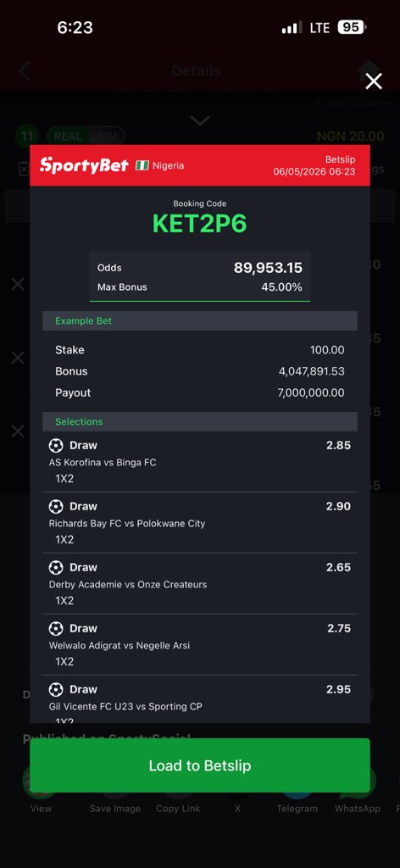The image size is (400, 868).
Task: Tap Max Bonus 45.00% value
Action: [281, 287]
